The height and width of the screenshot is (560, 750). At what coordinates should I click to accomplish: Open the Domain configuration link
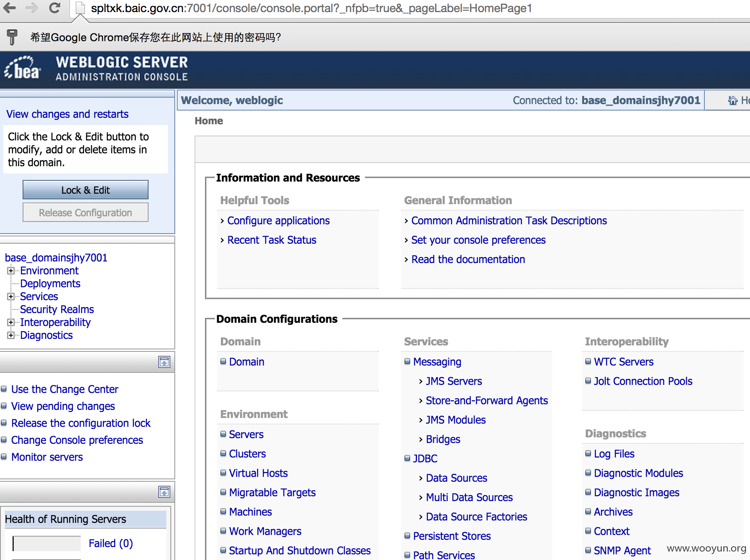(247, 362)
